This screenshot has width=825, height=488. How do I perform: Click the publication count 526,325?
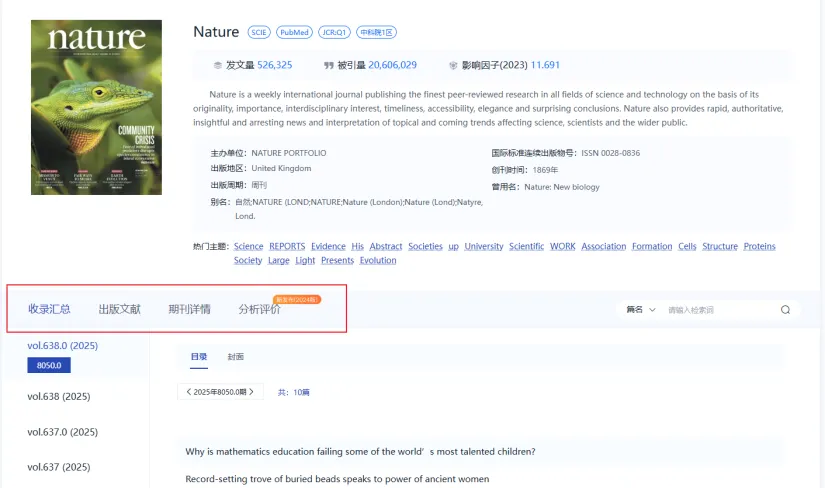(275, 65)
